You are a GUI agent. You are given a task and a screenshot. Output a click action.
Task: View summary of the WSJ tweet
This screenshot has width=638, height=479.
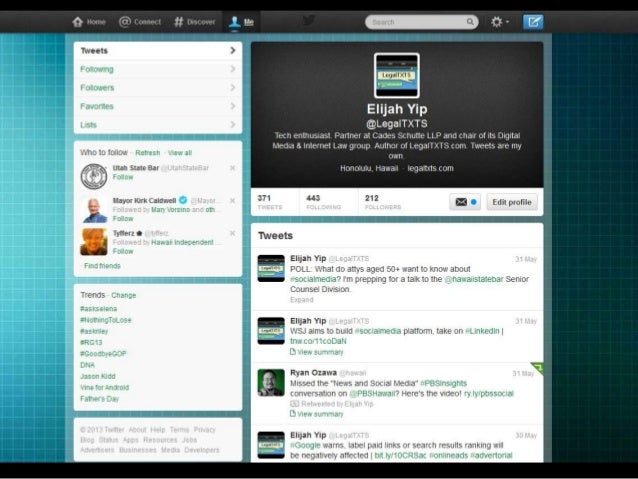(x=317, y=352)
